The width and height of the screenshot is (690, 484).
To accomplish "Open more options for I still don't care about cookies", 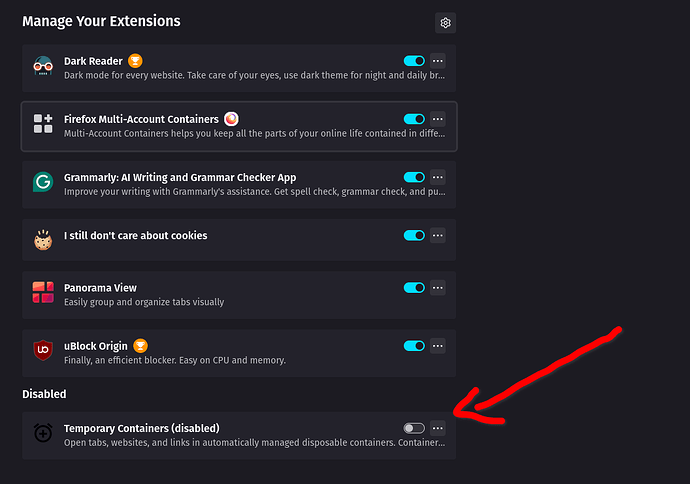I will pos(437,235).
